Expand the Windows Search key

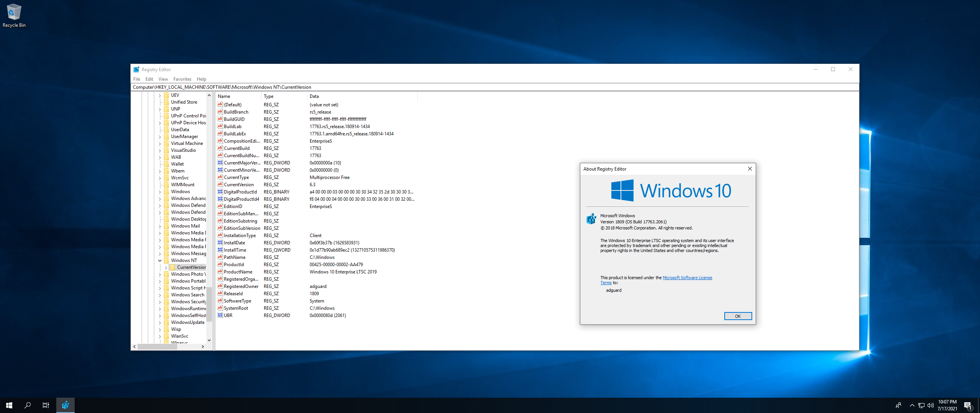click(160, 295)
